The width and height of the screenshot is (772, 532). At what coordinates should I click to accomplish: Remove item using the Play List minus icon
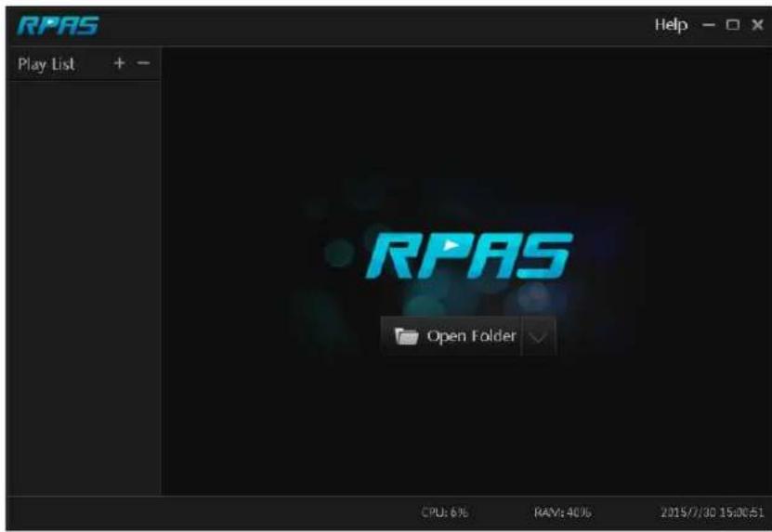click(143, 63)
